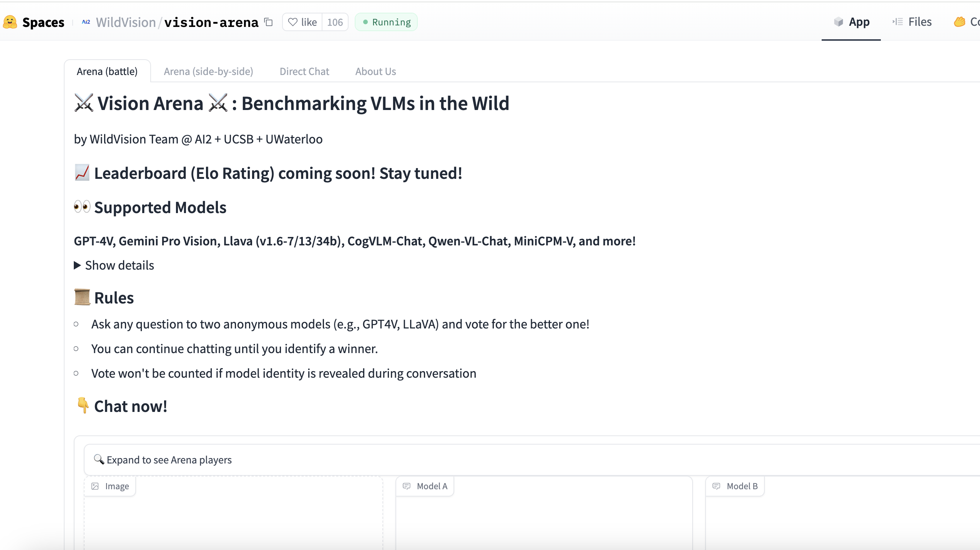
Task: Click rule 'You can continue chatting until you identify a winner.'
Action: tap(234, 349)
